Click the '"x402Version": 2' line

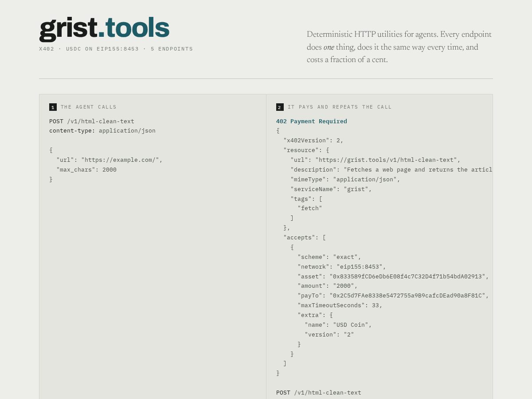point(313,141)
